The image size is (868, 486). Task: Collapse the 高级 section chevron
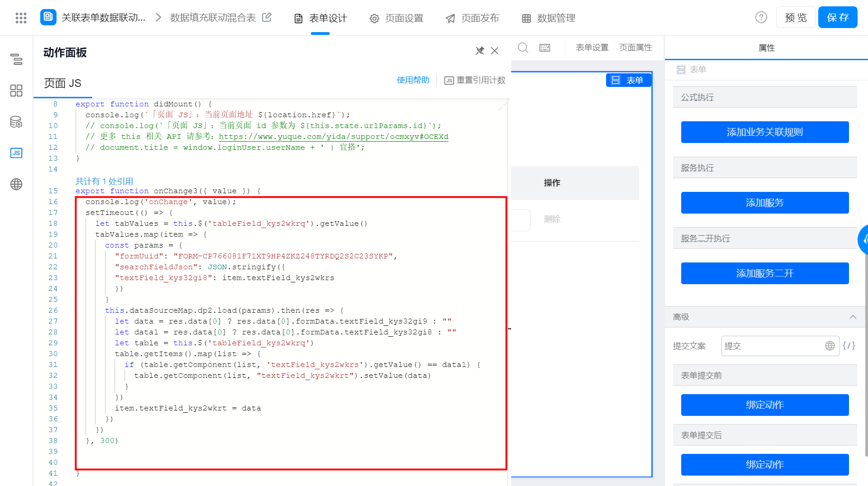853,317
